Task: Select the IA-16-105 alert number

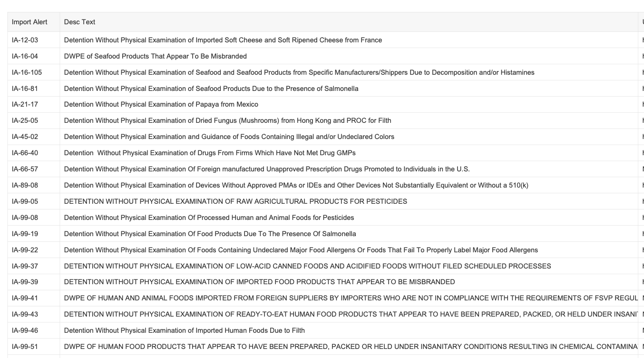Action: (27, 72)
